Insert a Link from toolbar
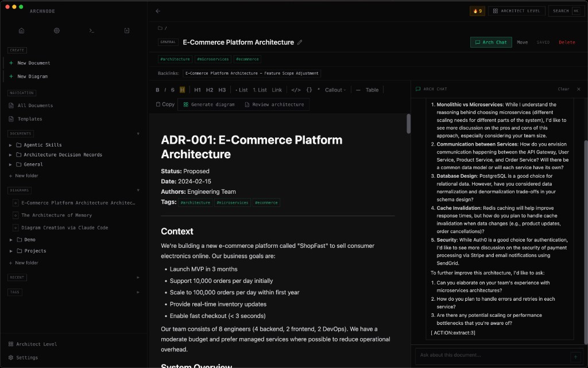588x368 pixels. pos(277,90)
